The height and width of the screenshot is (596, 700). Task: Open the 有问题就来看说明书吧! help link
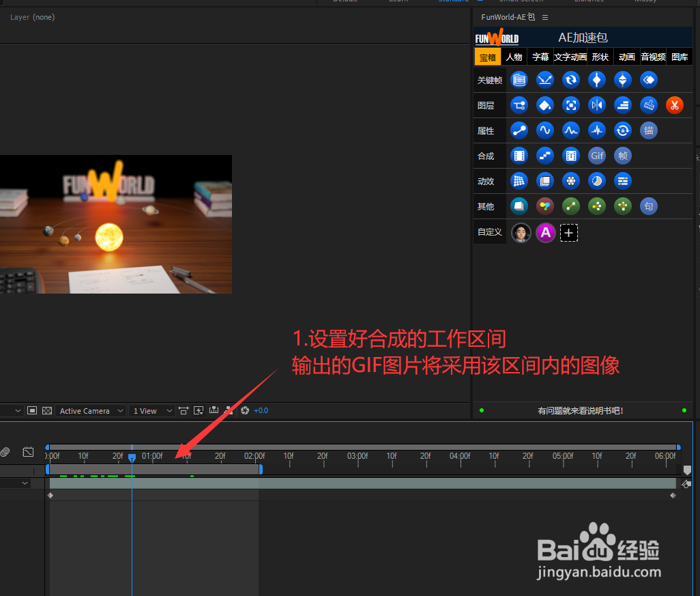[x=581, y=410]
